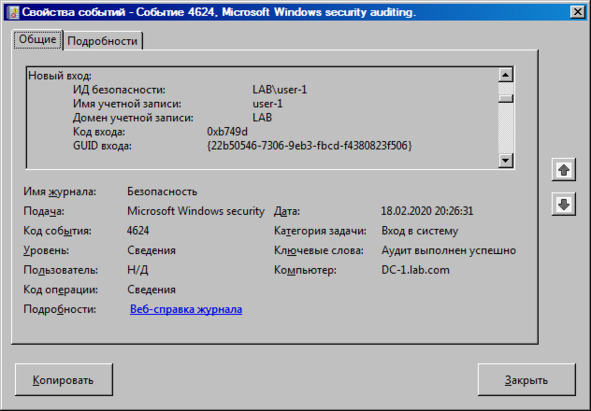Switch to the Общие tab
This screenshot has height=411, width=591.
coord(37,40)
